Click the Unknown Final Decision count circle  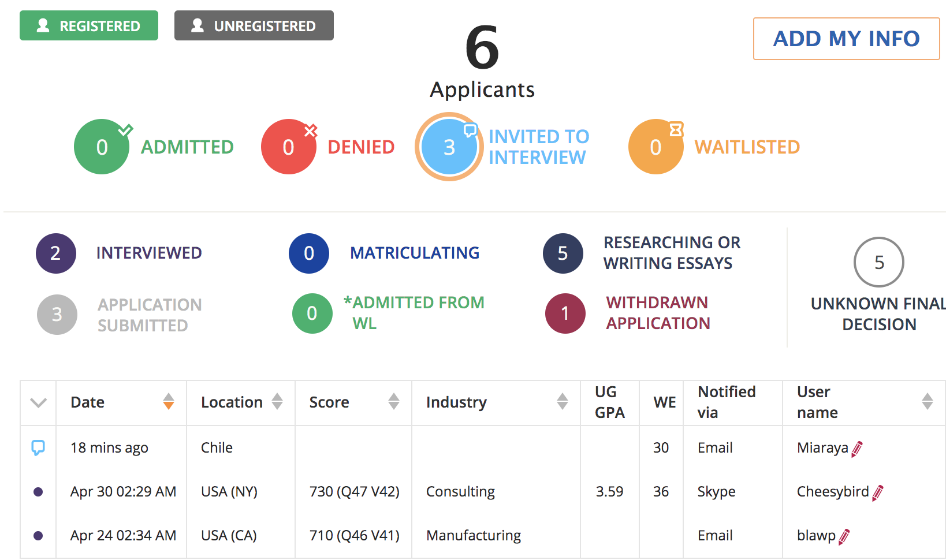coord(878,262)
